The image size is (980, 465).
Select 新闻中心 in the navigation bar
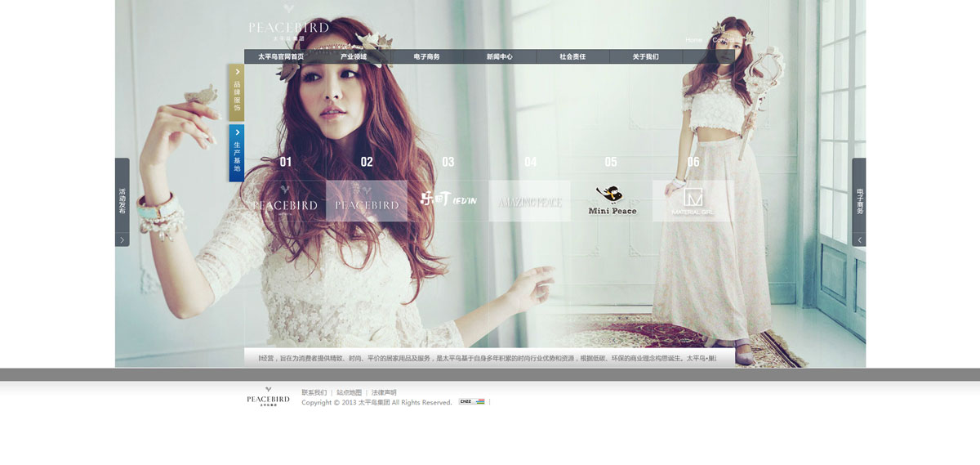click(499, 57)
